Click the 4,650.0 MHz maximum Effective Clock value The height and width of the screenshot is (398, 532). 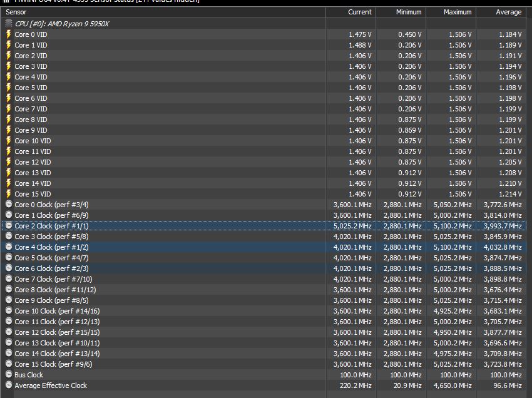(453, 385)
